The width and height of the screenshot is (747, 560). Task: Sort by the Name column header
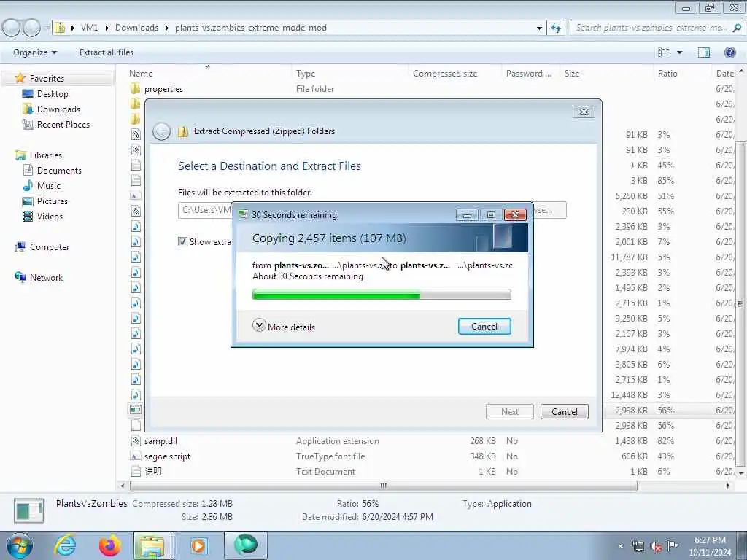click(x=141, y=74)
